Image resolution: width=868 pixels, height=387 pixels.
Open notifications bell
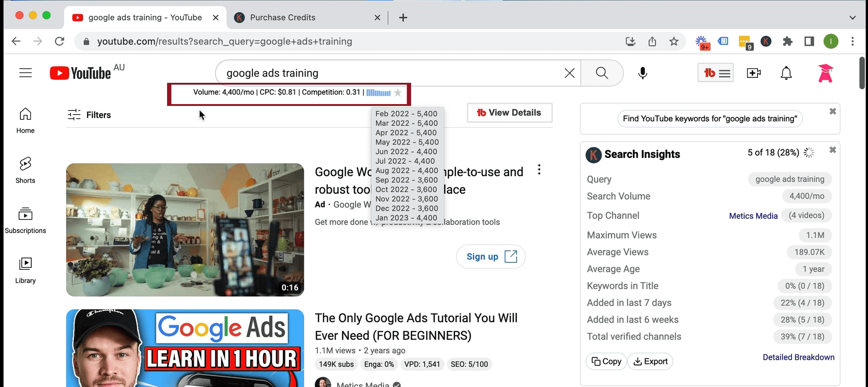click(786, 73)
